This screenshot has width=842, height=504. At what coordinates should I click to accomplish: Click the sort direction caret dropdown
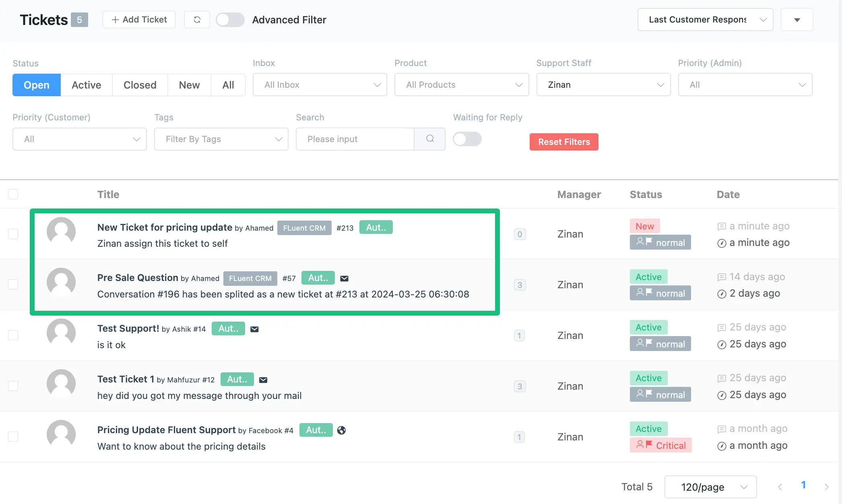point(797,19)
